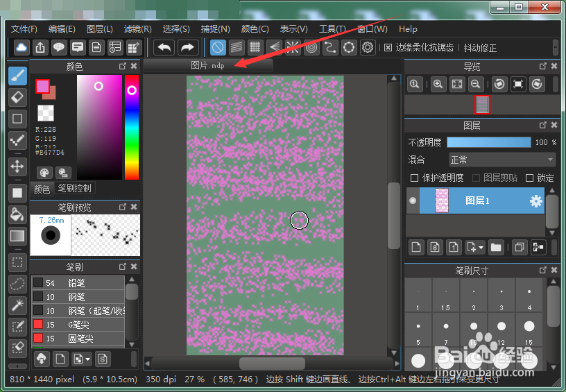Open the 图层(L) menu
566x392 pixels.
100,29
